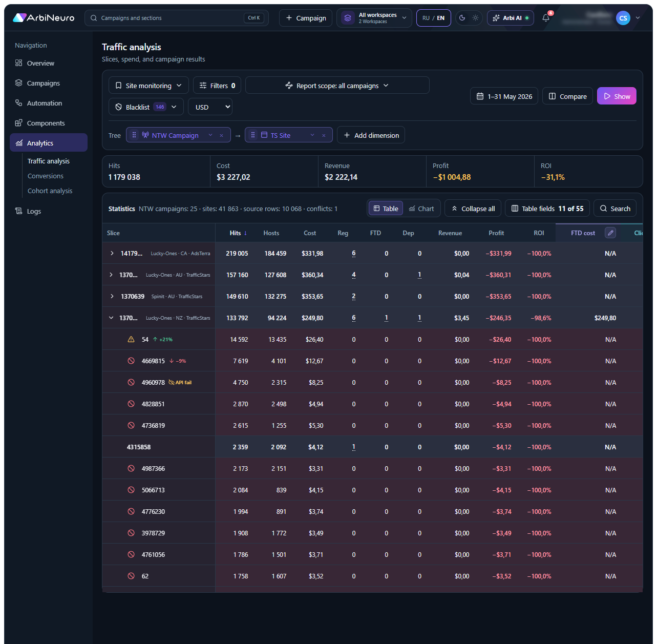Click the blocked icon on site 62
This screenshot has width=657, height=644.
(x=131, y=576)
